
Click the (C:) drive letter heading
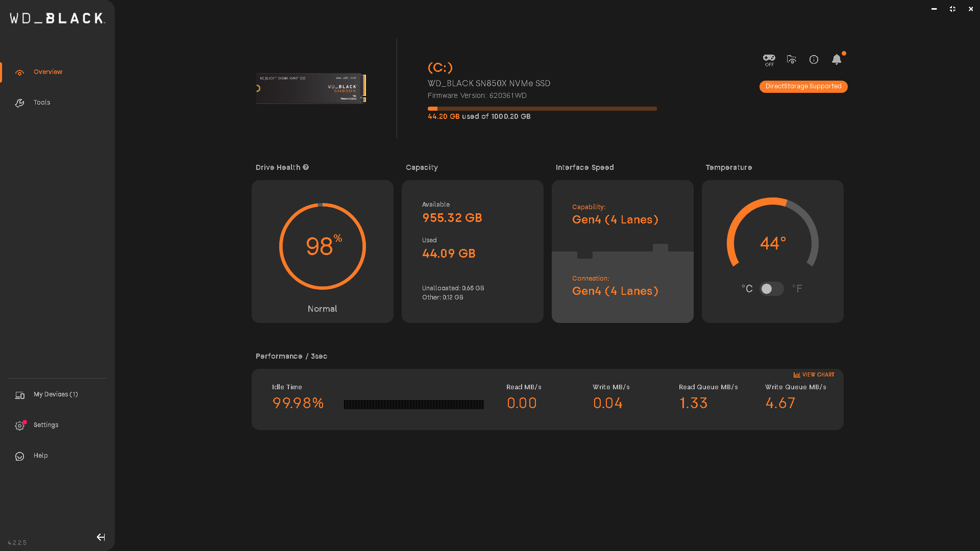[x=440, y=67]
